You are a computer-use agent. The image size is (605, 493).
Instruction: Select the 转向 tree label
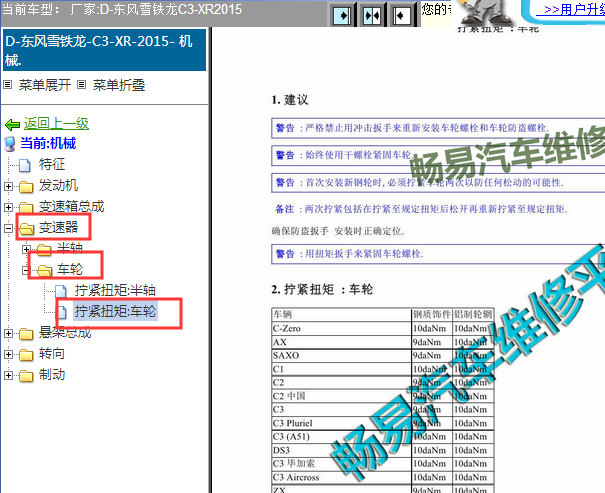(52, 353)
